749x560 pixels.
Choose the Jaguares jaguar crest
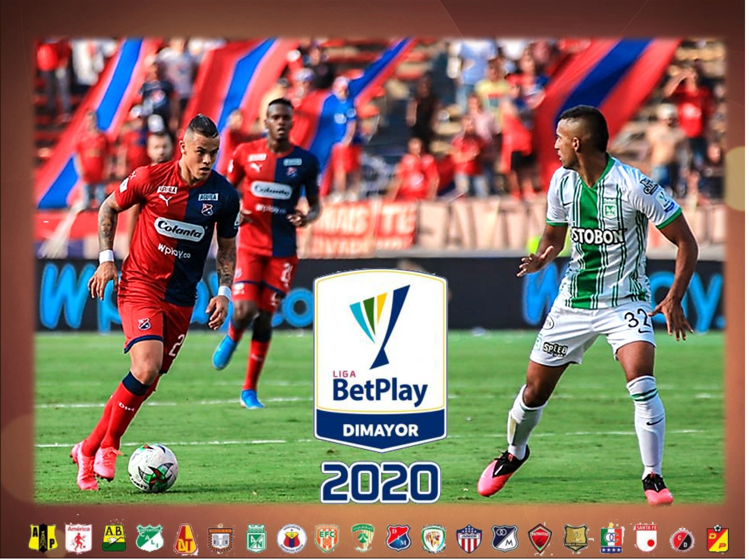tap(434, 540)
